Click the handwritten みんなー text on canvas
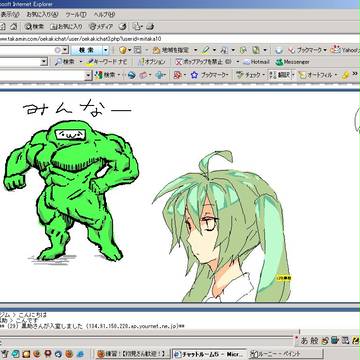 [x=77, y=109]
